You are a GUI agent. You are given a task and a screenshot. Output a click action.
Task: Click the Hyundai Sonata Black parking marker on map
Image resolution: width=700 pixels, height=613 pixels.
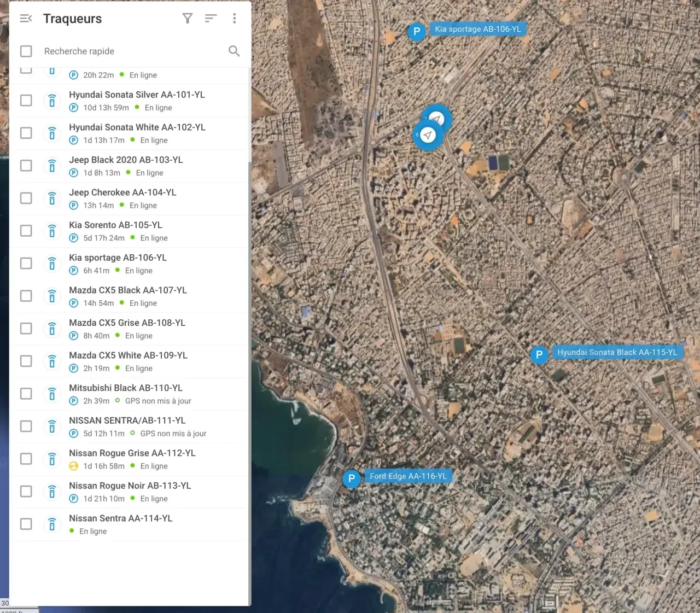click(539, 354)
